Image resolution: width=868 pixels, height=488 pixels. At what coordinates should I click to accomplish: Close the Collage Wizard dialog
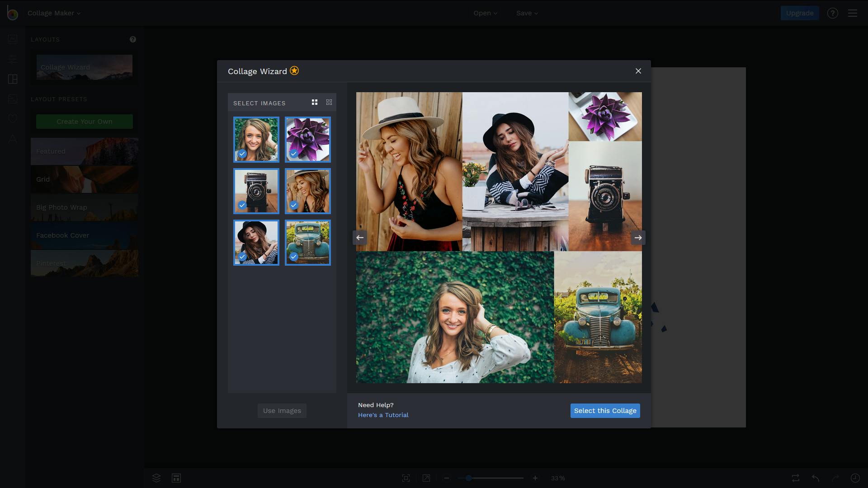point(638,71)
